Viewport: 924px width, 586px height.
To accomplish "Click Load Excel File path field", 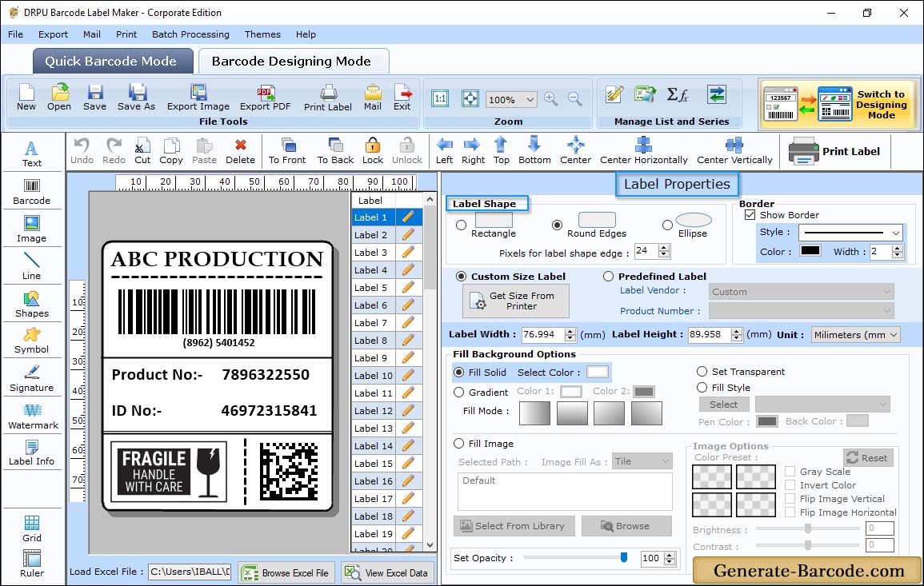I will pyautogui.click(x=189, y=572).
